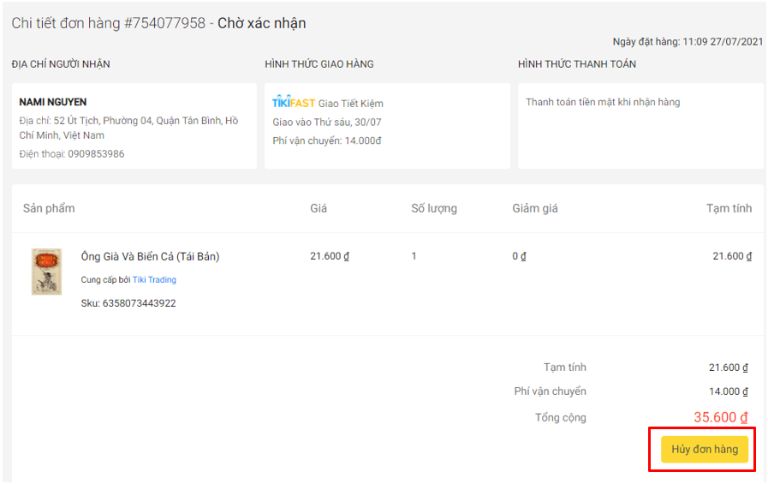Open the Tiki Trading supplier link
Image resolution: width=768 pixels, height=484 pixels.
(154, 280)
